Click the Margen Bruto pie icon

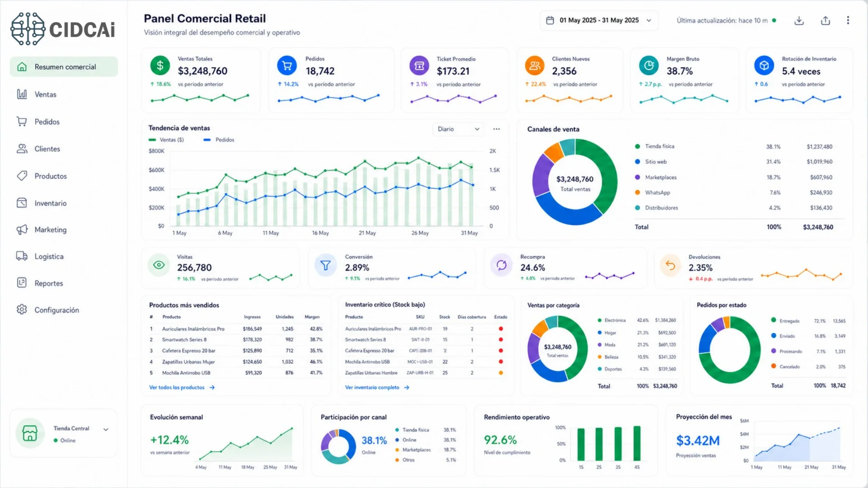(649, 66)
